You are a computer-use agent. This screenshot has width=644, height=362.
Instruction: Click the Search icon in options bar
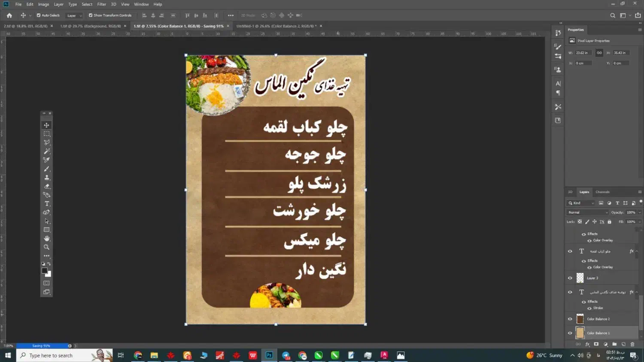(613, 15)
